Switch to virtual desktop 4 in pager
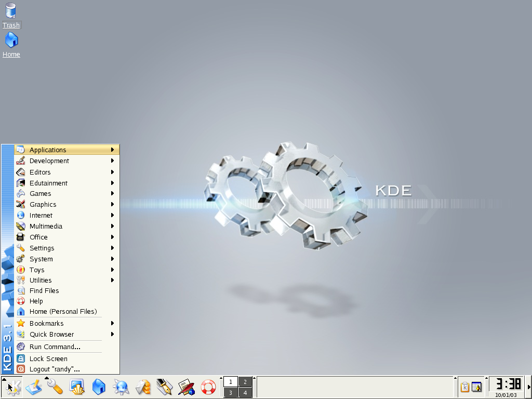 point(245,393)
